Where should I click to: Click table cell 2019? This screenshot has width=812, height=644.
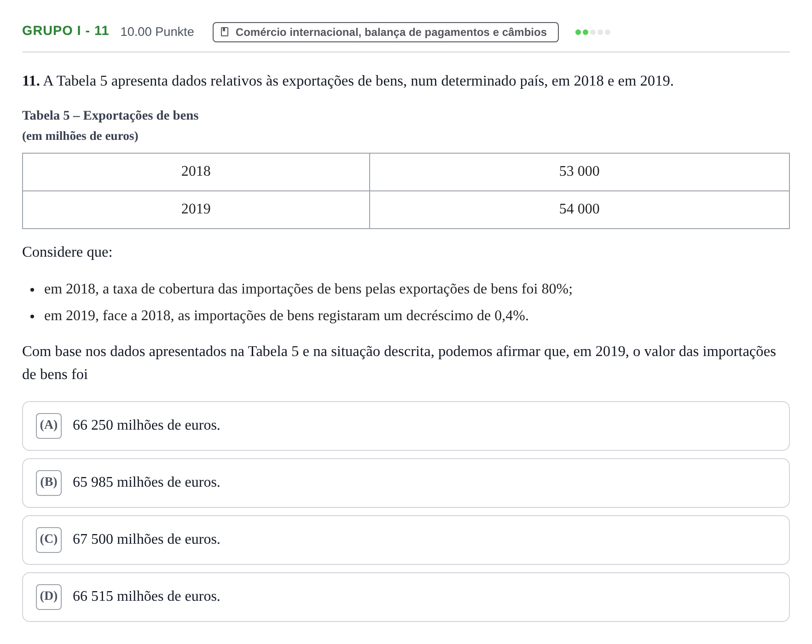(196, 210)
